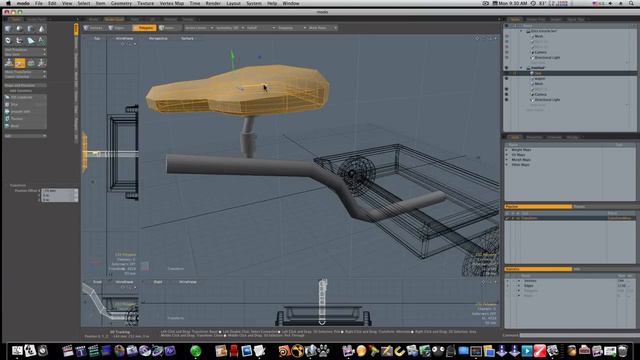Screen dimensions: 640x360
Task: Toggle visibility of first scene's Mesh
Action: [x=507, y=36]
